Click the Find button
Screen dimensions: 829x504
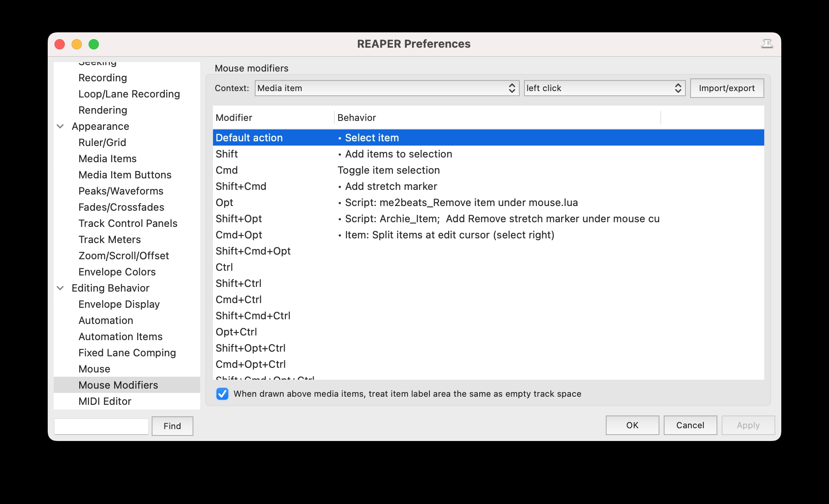pyautogui.click(x=172, y=426)
